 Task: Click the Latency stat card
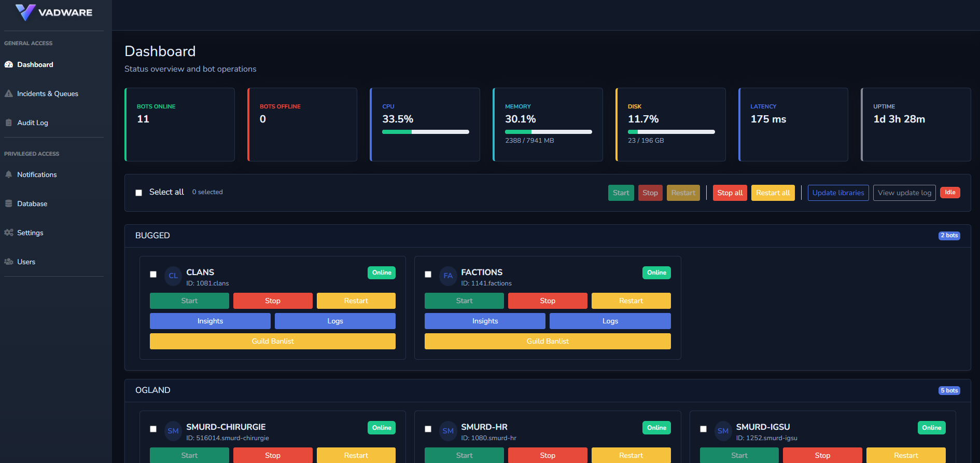pos(793,125)
